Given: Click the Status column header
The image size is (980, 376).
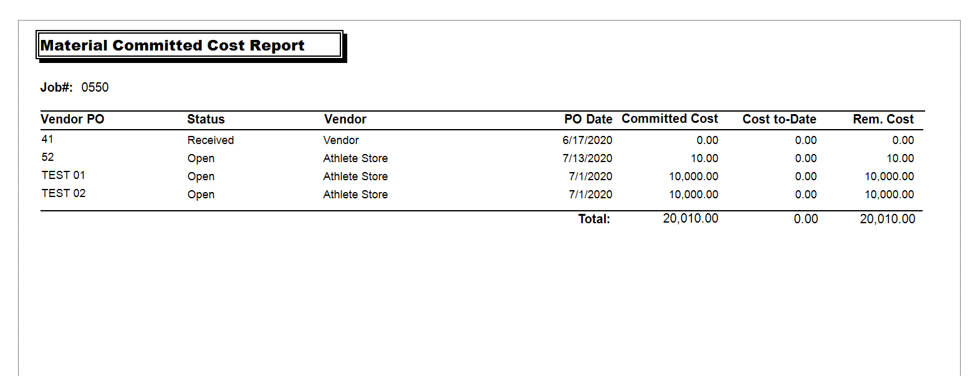Looking at the screenshot, I should pos(206,119).
